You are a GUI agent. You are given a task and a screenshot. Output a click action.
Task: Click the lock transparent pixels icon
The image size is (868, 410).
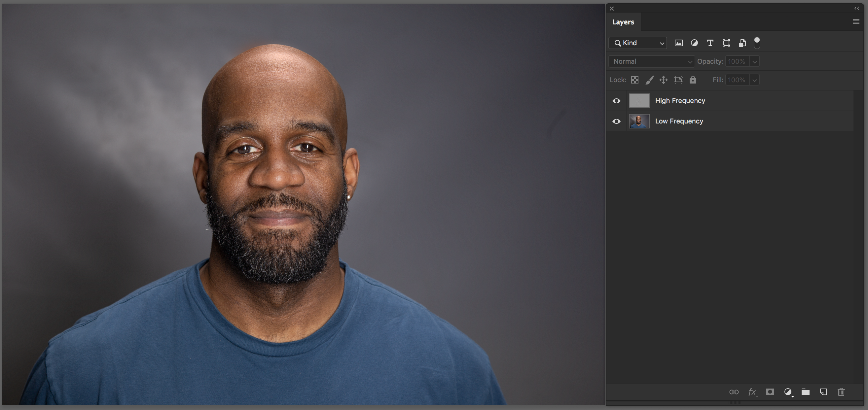[634, 80]
